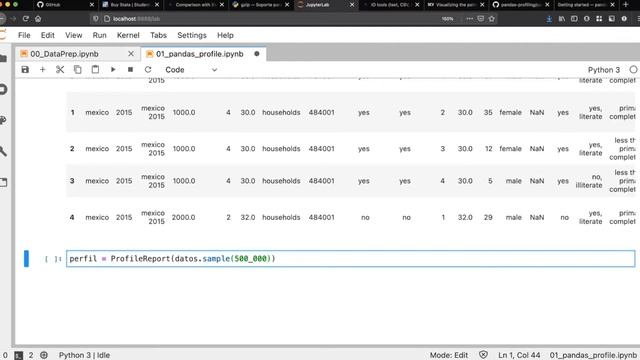Open the file browser sidebar icon
Image resolution: width=640 pixels, height=360 pixels.
coord(3,58)
